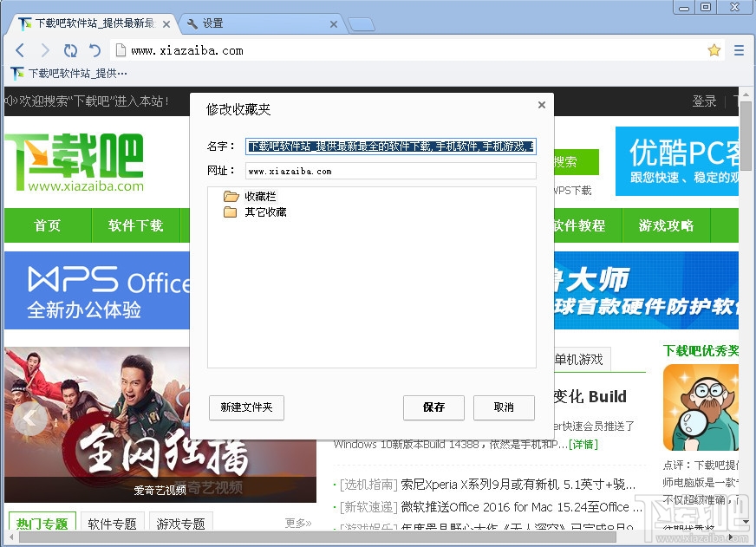
Task: Click the 取消 button
Action: pos(504,407)
